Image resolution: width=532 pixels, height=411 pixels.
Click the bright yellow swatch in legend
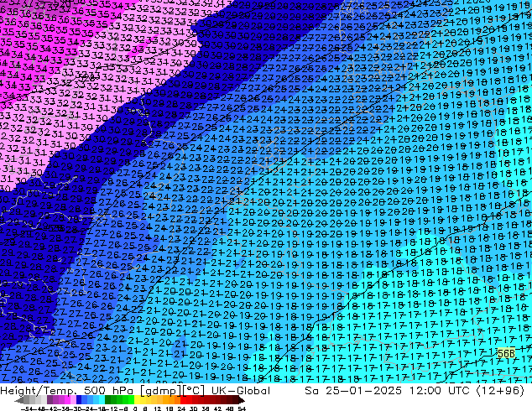(x=137, y=399)
